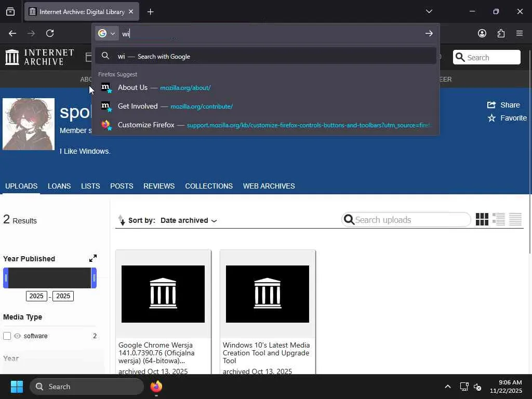Open the Google Chrome Wersja item thumbnail
This screenshot has width=532, height=399.
click(x=163, y=294)
